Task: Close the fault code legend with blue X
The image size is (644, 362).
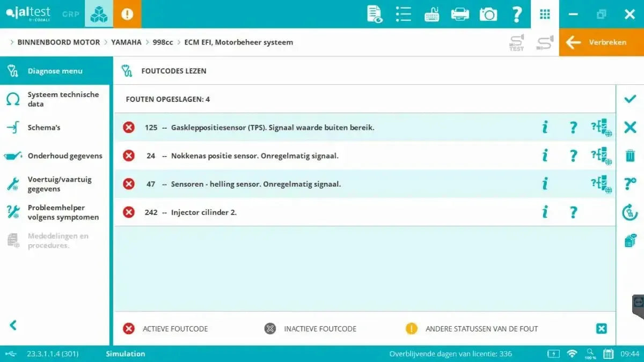Action: 601,328
